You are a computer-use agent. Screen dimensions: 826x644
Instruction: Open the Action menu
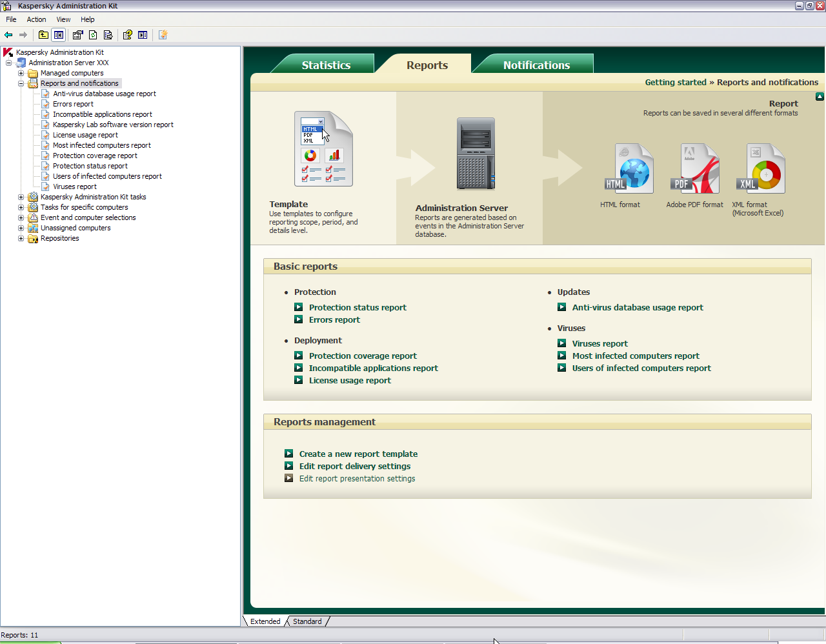(x=36, y=19)
